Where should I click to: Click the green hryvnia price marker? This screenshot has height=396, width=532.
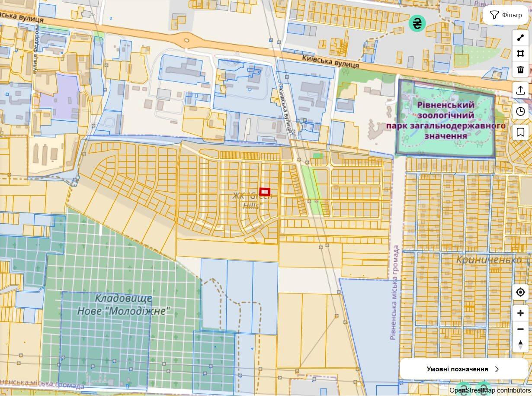417,23
